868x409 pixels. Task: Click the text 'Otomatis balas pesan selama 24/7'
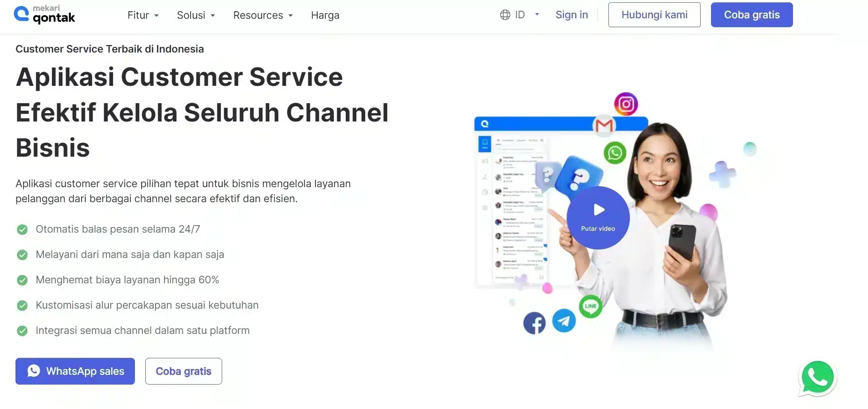point(118,229)
